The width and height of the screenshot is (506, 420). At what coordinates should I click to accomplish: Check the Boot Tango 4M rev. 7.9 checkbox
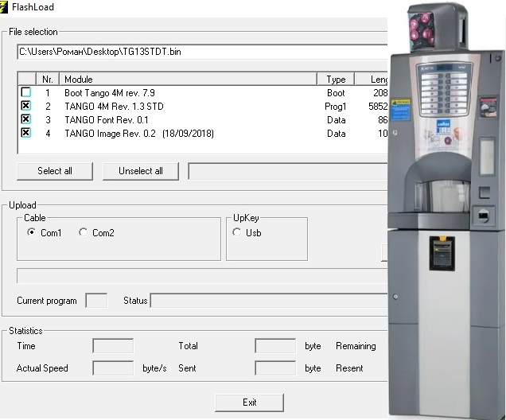point(25,92)
